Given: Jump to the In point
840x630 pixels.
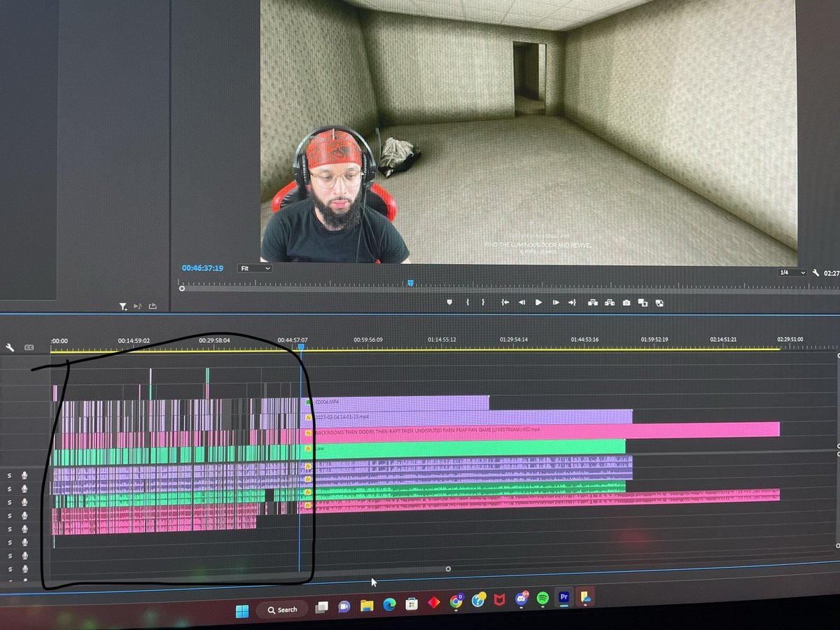Looking at the screenshot, I should tap(505, 302).
